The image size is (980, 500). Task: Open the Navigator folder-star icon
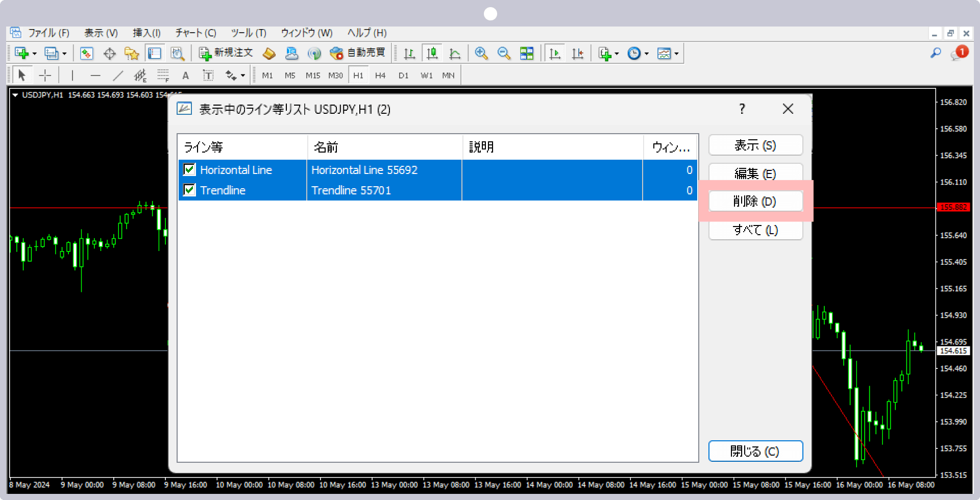coord(132,53)
